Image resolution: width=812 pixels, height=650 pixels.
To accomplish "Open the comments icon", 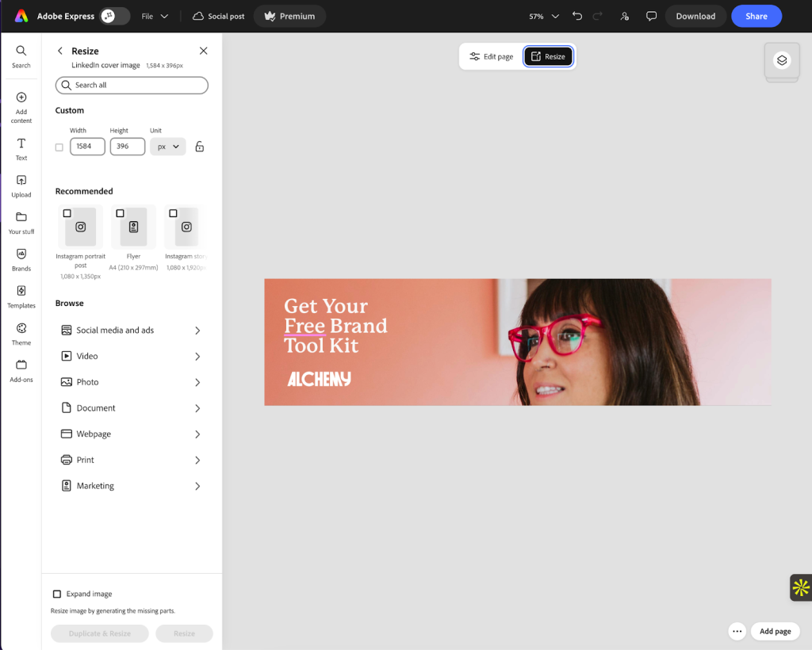I will click(652, 16).
